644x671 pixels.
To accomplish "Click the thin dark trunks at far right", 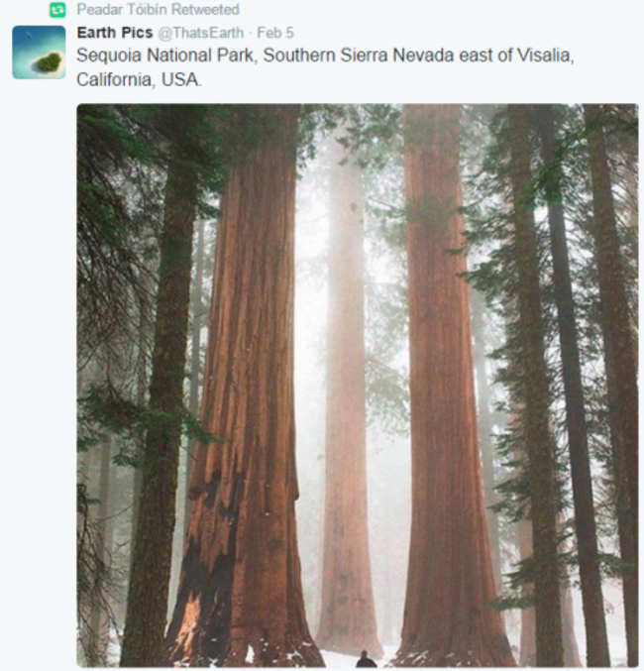I will tap(599, 386).
